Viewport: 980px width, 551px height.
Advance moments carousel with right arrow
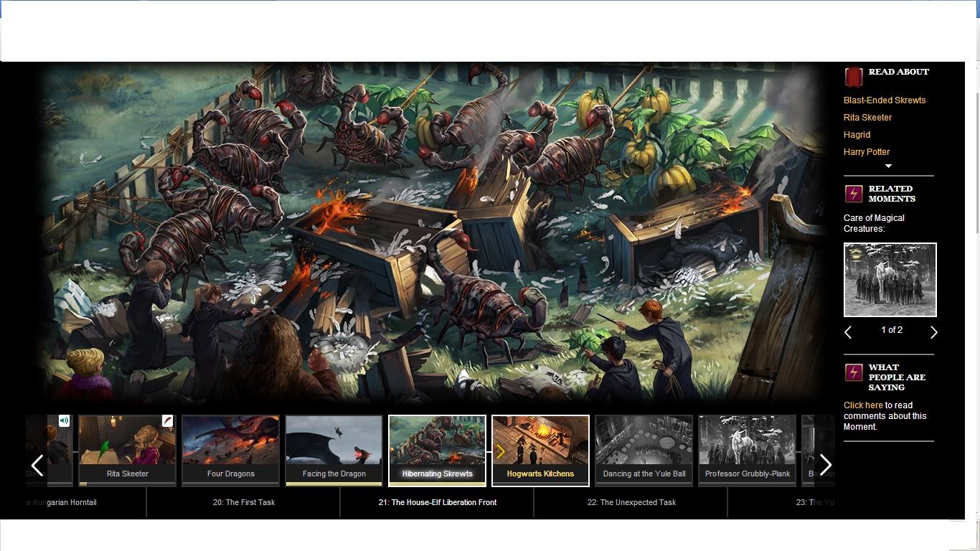pyautogui.click(x=826, y=465)
